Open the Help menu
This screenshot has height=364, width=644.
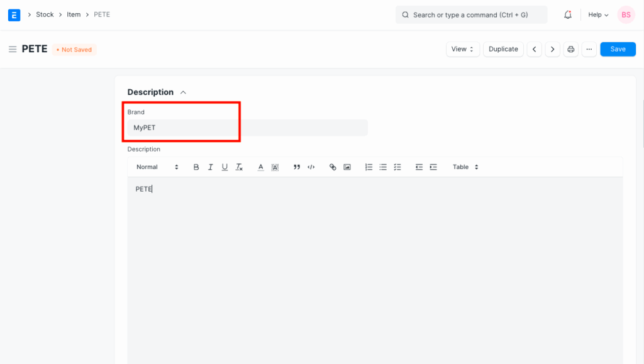click(x=598, y=14)
